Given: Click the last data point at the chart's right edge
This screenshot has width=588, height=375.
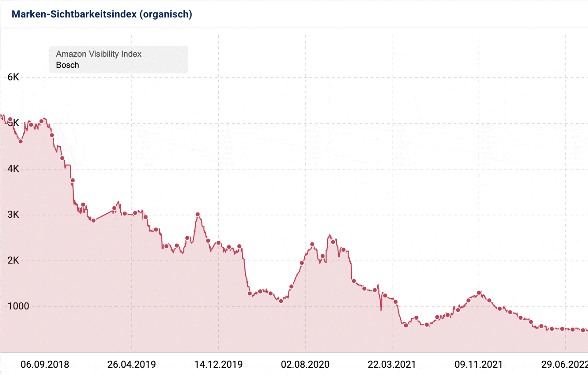Looking at the screenshot, I should (x=583, y=330).
